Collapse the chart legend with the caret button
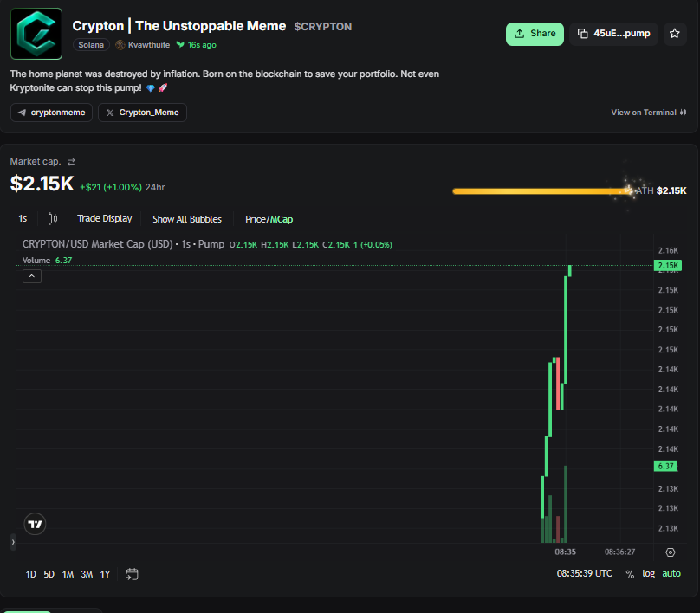Image resolution: width=700 pixels, height=613 pixels. [32, 276]
